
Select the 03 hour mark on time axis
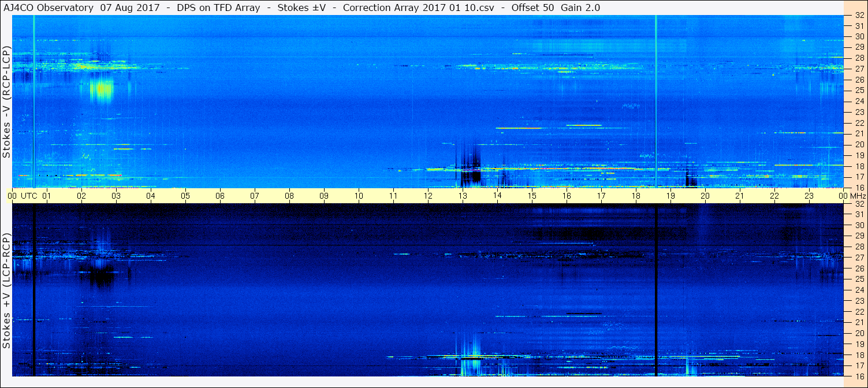click(x=116, y=196)
